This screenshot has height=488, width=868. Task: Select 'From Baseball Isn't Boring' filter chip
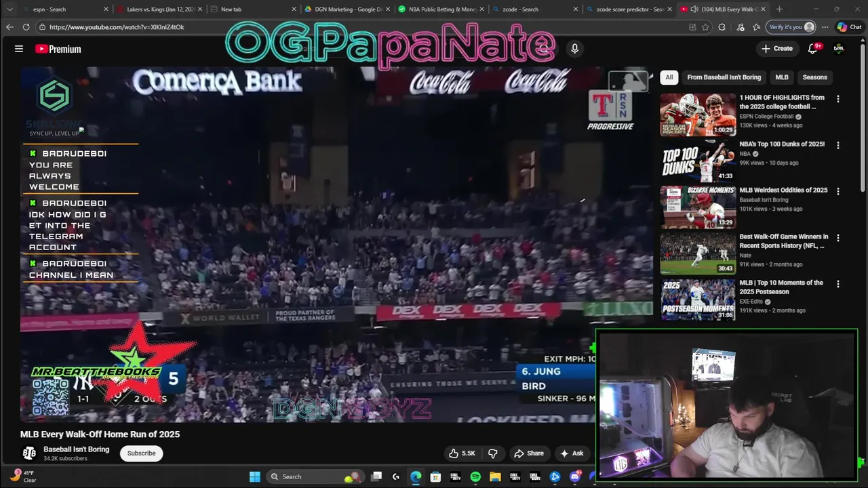724,77
